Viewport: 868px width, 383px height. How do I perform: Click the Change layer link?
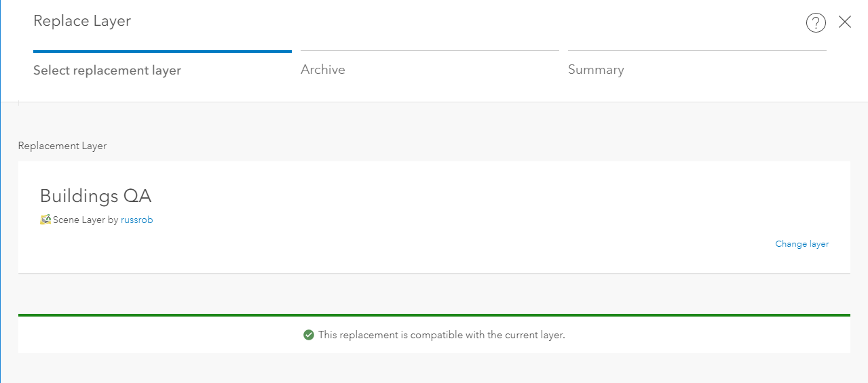[x=802, y=244]
